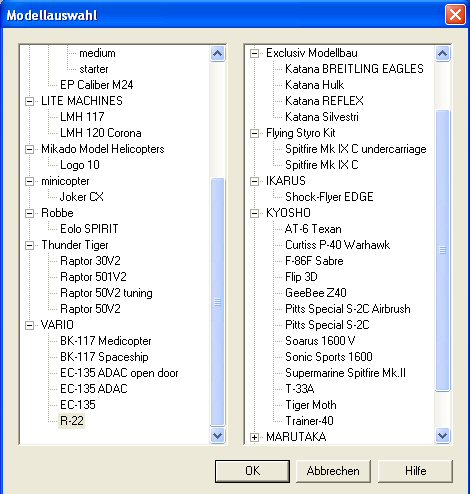The image size is (470, 494).
Task: Select Raptor 30V2
Action: (x=90, y=261)
